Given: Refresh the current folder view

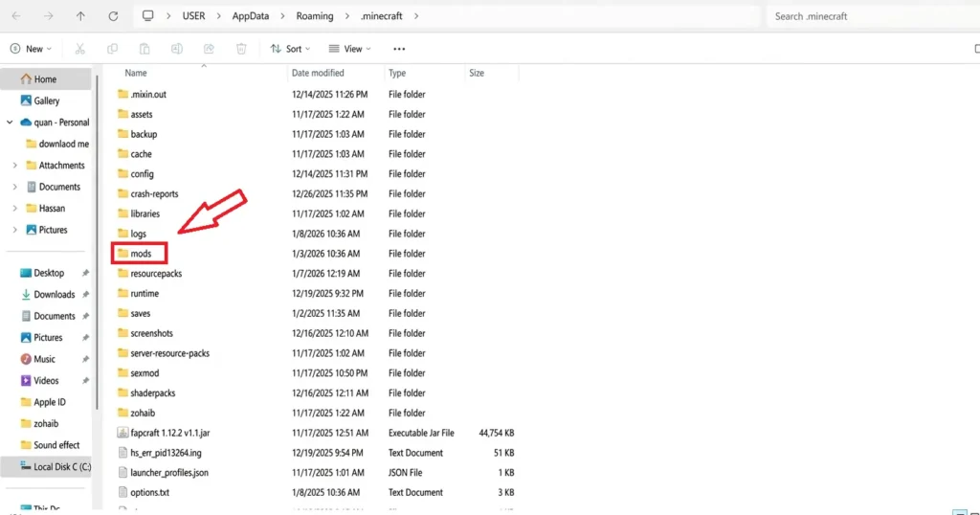Looking at the screenshot, I should click(x=113, y=16).
